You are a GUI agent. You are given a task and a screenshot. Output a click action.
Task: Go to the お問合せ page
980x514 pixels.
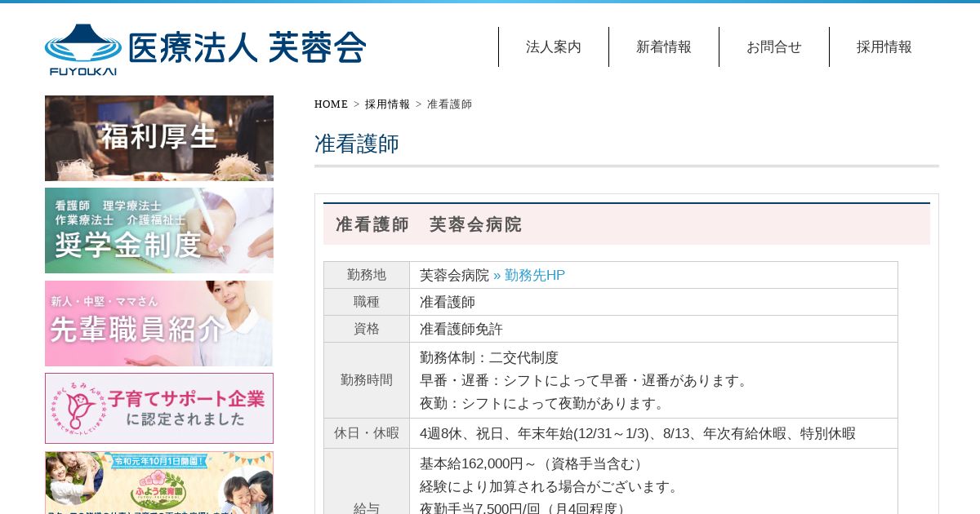774,47
